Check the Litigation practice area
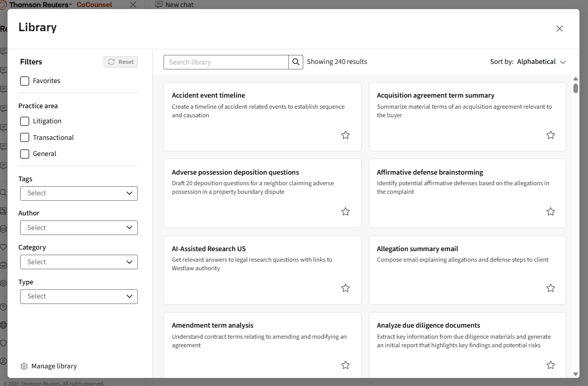 click(25, 121)
